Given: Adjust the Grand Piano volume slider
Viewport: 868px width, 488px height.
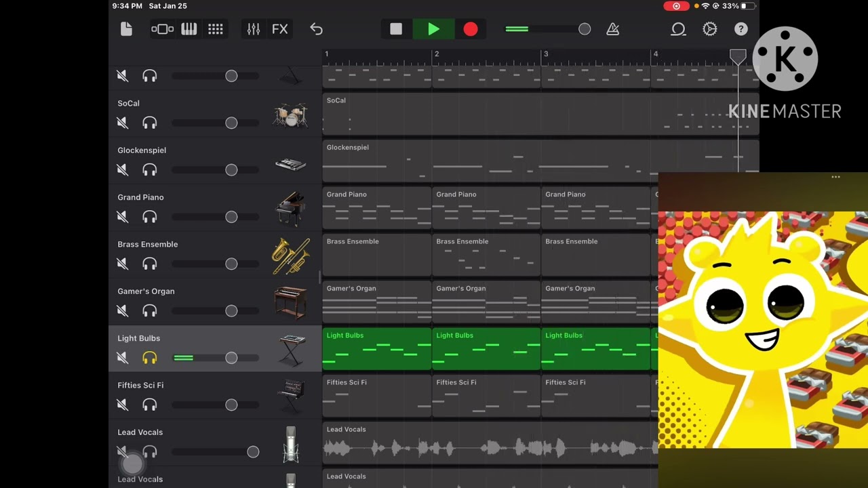Looking at the screenshot, I should coord(216,217).
